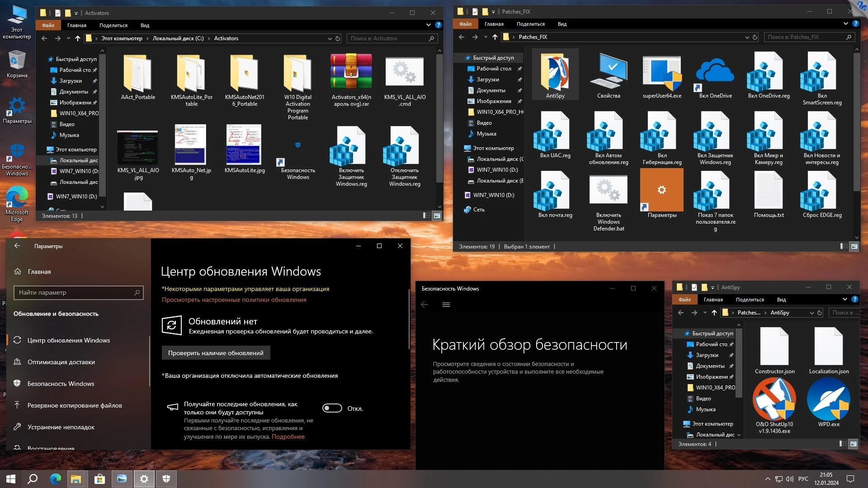Click Проверить наличие обновлений button
This screenshot has width=868, height=488.
point(216,353)
